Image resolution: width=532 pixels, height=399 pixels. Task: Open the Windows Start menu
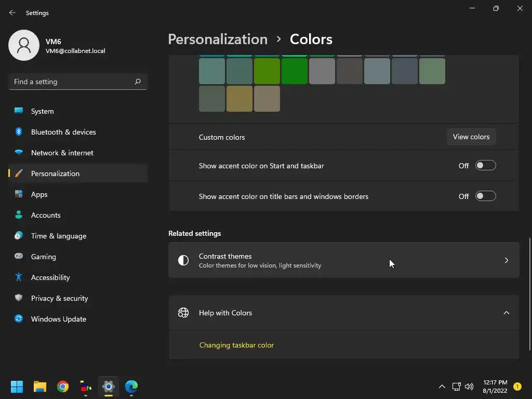[x=17, y=387]
